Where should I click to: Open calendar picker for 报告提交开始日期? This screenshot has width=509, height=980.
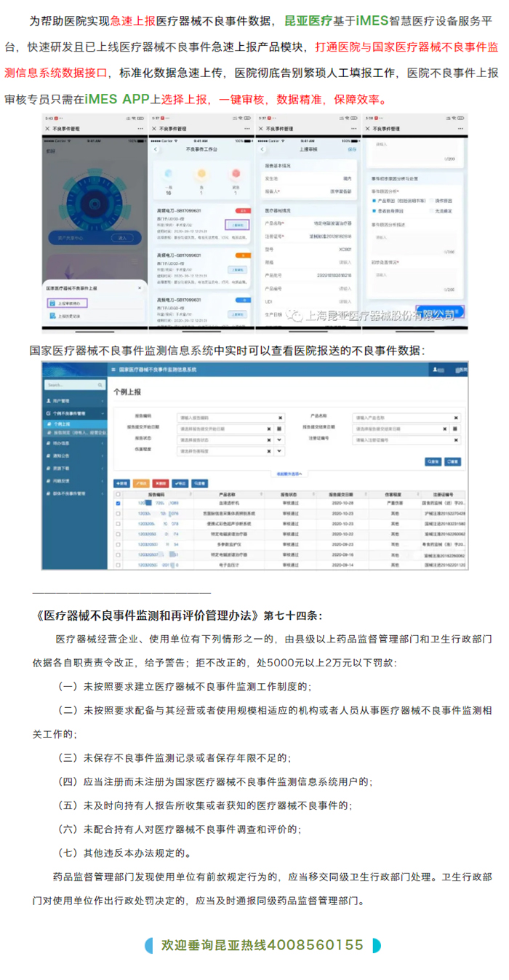(x=279, y=429)
